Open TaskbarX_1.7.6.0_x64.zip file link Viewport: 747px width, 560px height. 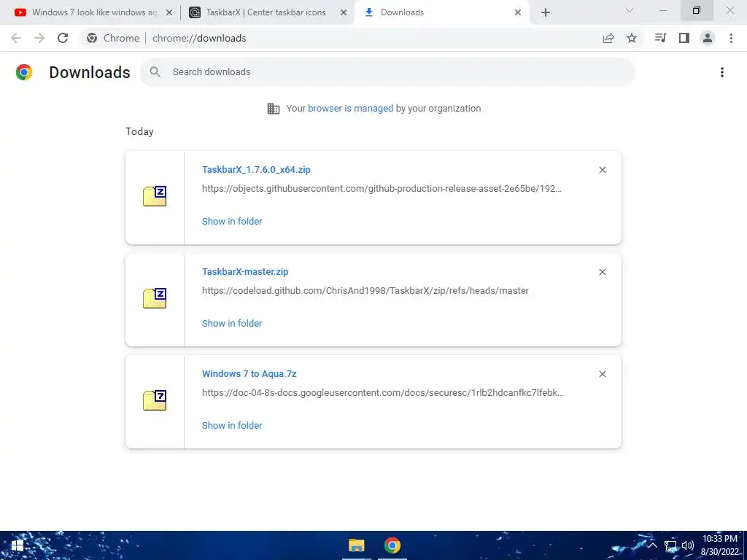tap(256, 169)
